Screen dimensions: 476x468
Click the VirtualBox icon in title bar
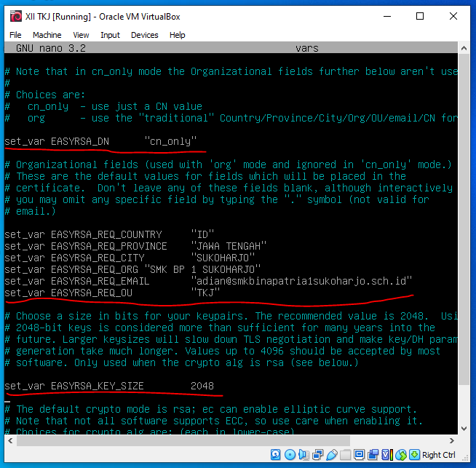click(16, 17)
